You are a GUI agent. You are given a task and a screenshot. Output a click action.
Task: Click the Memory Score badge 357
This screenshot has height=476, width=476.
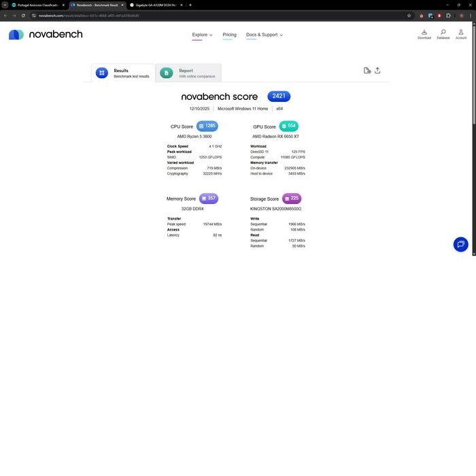(x=209, y=199)
